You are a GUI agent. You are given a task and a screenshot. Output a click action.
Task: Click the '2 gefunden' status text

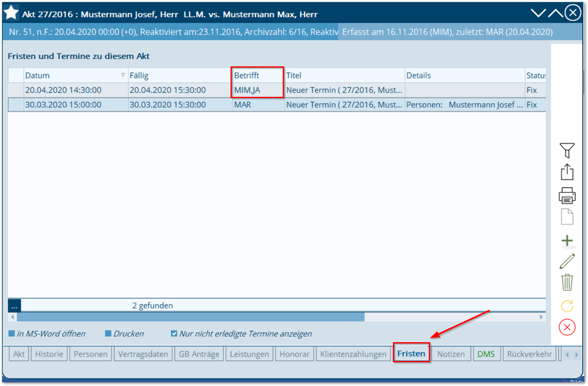(x=152, y=305)
